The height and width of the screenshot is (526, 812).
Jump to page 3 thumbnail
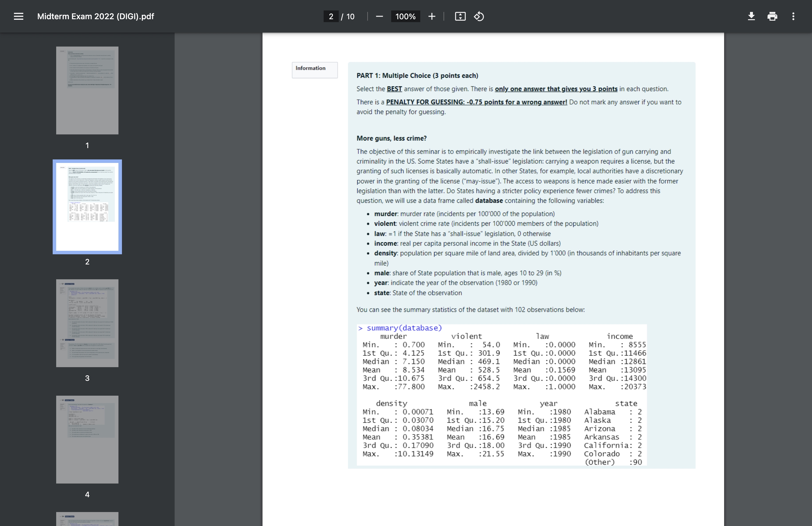pyautogui.click(x=87, y=323)
